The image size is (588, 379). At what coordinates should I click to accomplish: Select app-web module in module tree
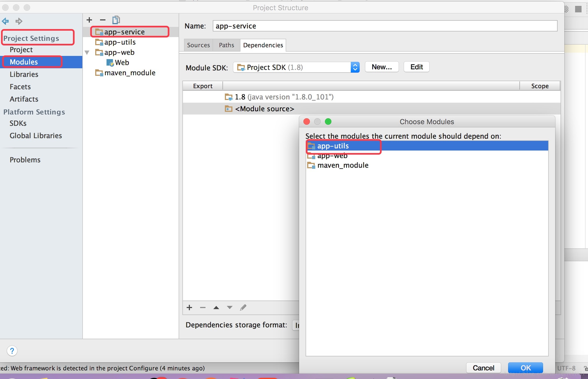(130, 52)
